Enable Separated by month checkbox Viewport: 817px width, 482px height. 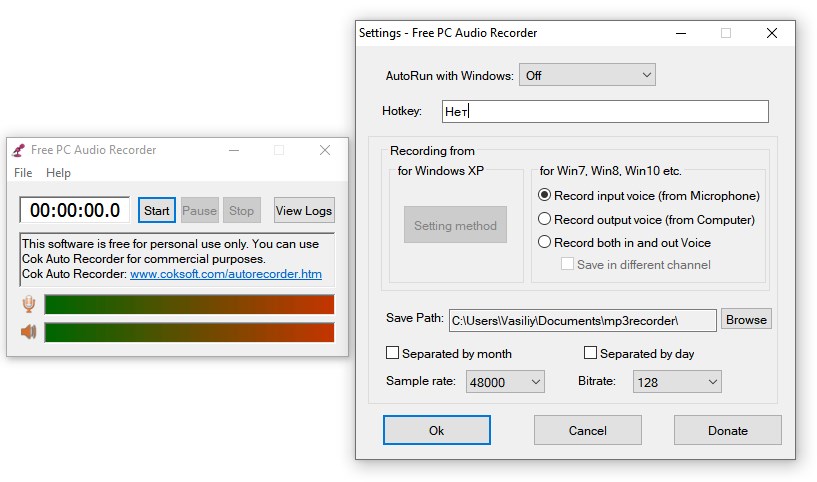pos(393,354)
